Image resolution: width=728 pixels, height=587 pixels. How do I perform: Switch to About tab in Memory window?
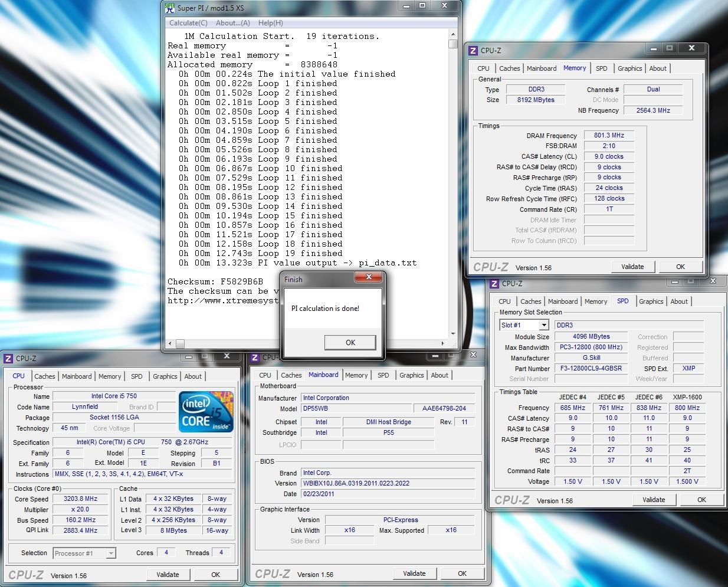[x=658, y=68]
